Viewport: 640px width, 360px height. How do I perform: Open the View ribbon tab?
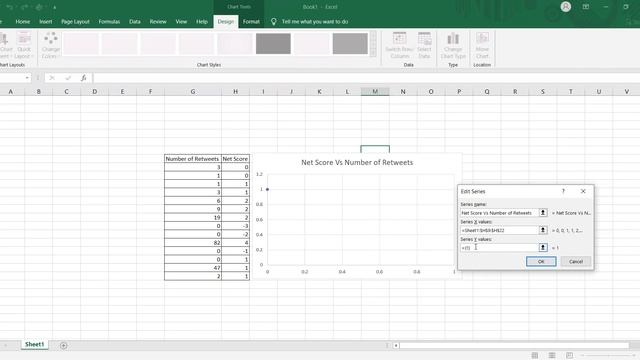click(181, 22)
